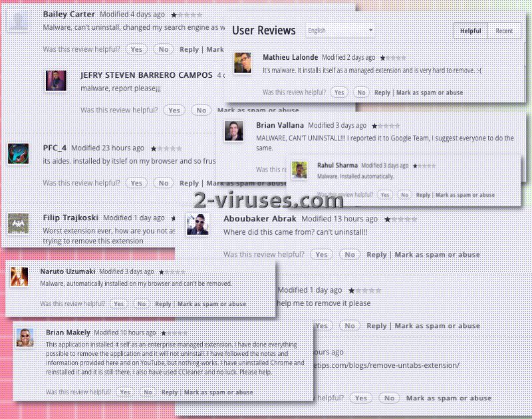This screenshot has width=532, height=419.
Task: Reply to Brian Makely's review
Action: (x=170, y=392)
